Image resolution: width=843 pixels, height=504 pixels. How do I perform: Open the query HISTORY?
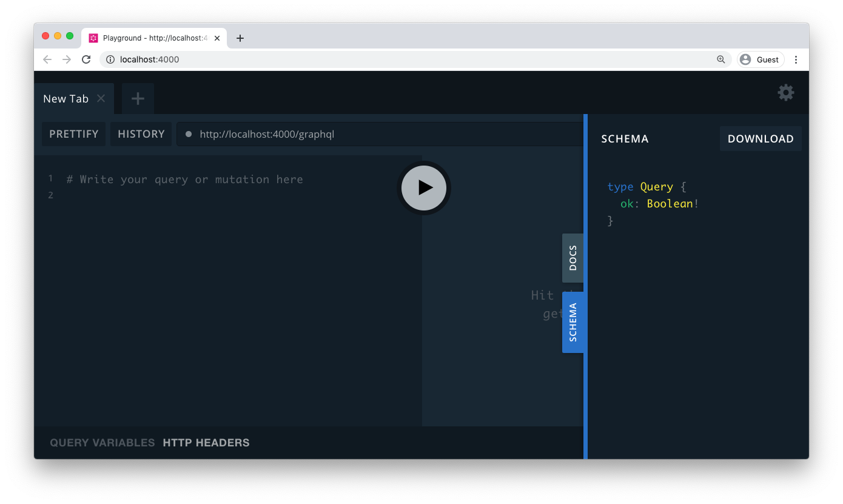coord(141,134)
